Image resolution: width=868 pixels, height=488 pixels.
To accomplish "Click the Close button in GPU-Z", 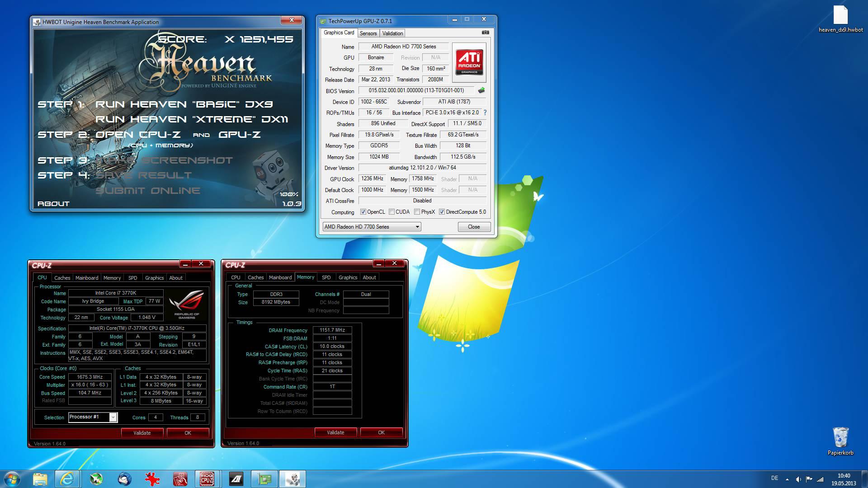I will pos(474,227).
